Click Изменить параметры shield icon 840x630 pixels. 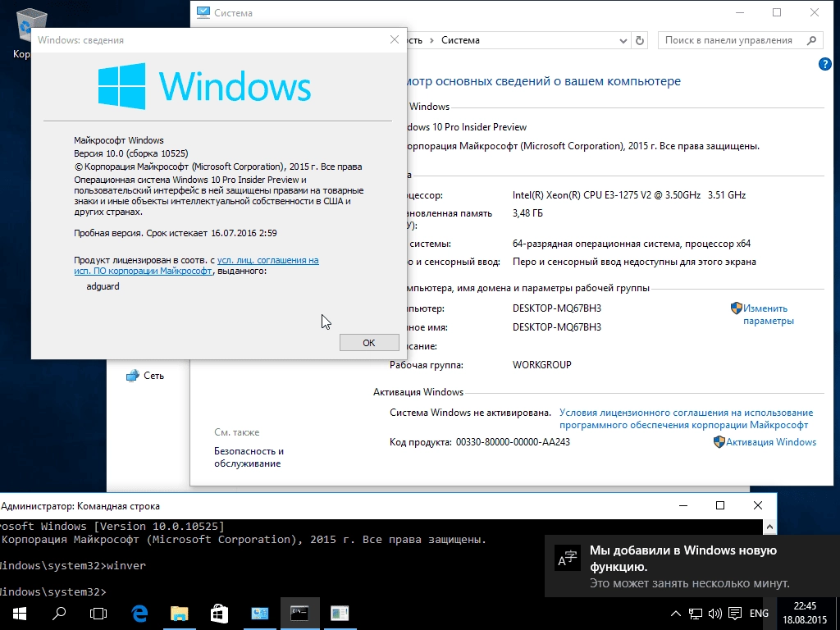[x=736, y=308]
